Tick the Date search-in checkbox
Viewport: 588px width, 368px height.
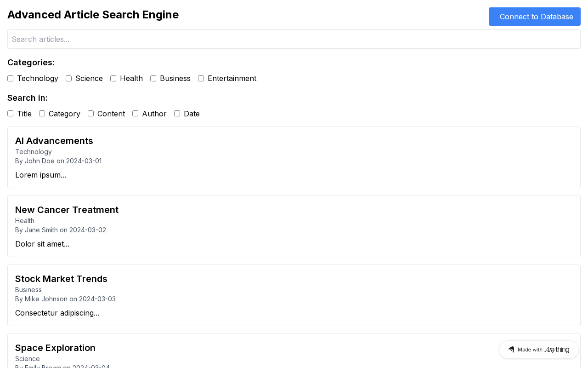point(177,114)
